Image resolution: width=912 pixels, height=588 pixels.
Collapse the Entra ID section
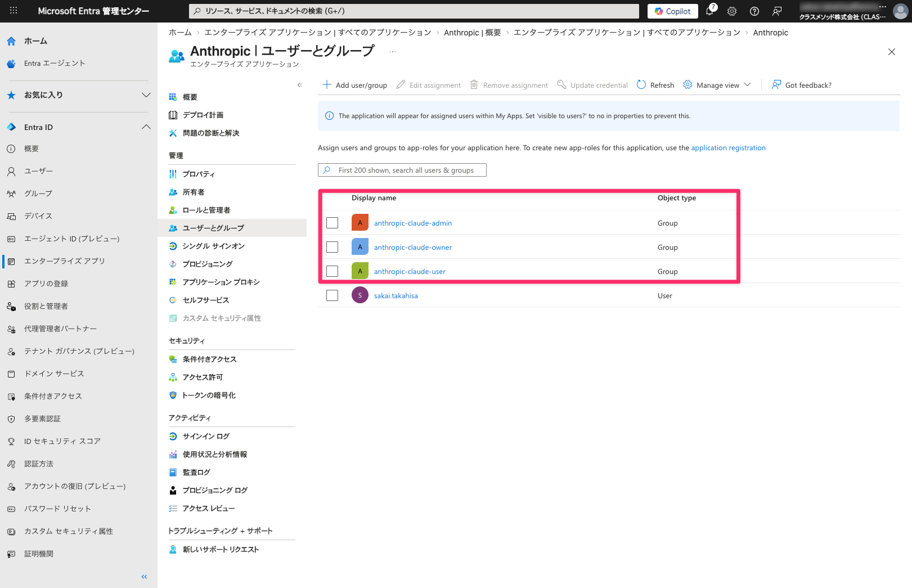[x=146, y=127]
